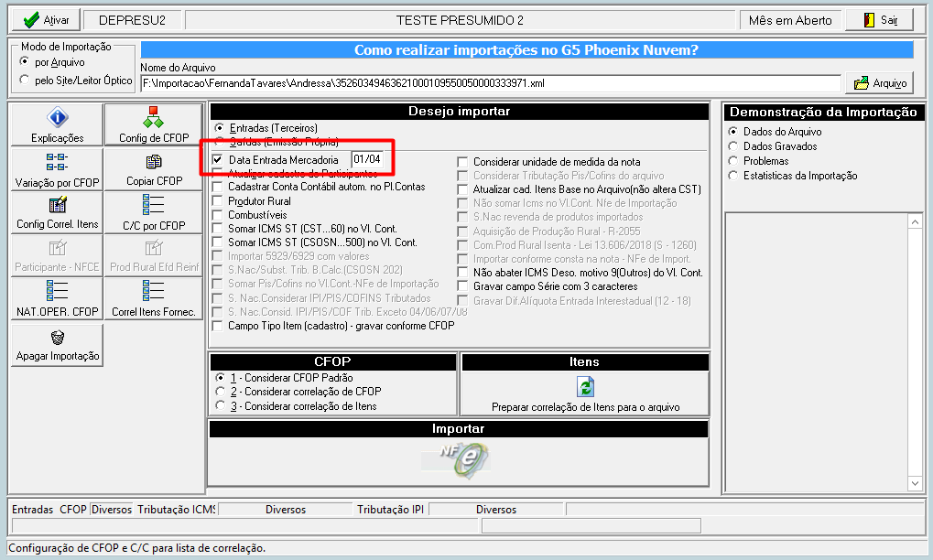Select pelo Site/Leitor Óptico import mode
The height and width of the screenshot is (560, 933).
[x=25, y=80]
